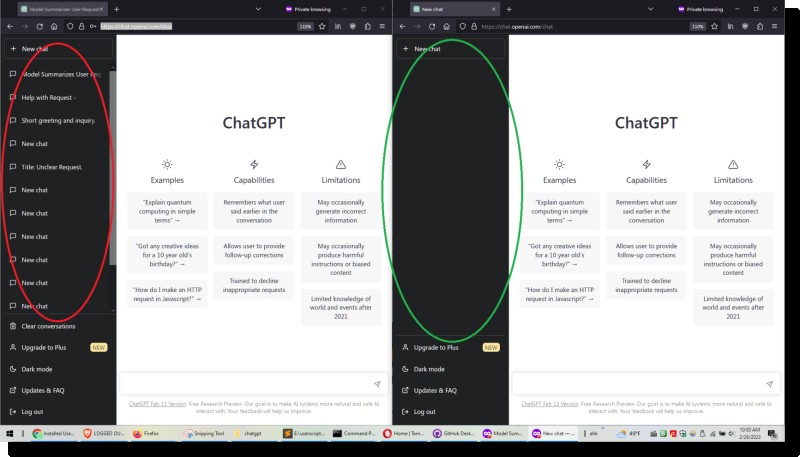This screenshot has width=800, height=457.
Task: Click the tracking protection shield in the left window
Action: point(70,27)
